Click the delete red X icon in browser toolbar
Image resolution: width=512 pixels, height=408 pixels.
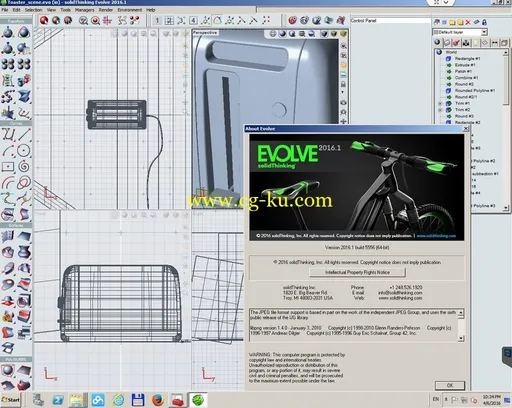pyautogui.click(x=468, y=22)
